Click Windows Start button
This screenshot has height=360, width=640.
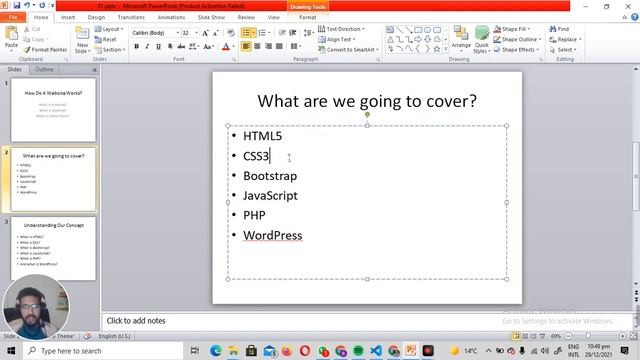coord(11,351)
